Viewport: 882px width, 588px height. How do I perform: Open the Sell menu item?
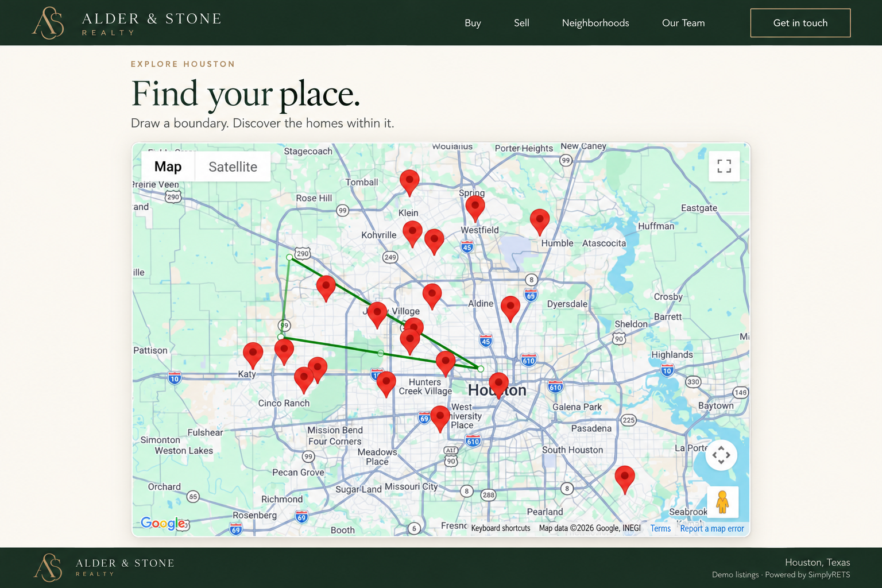point(521,23)
